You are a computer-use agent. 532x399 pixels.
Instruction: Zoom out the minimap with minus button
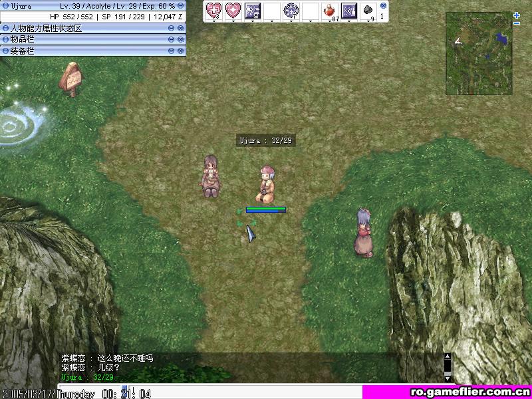(x=517, y=23)
